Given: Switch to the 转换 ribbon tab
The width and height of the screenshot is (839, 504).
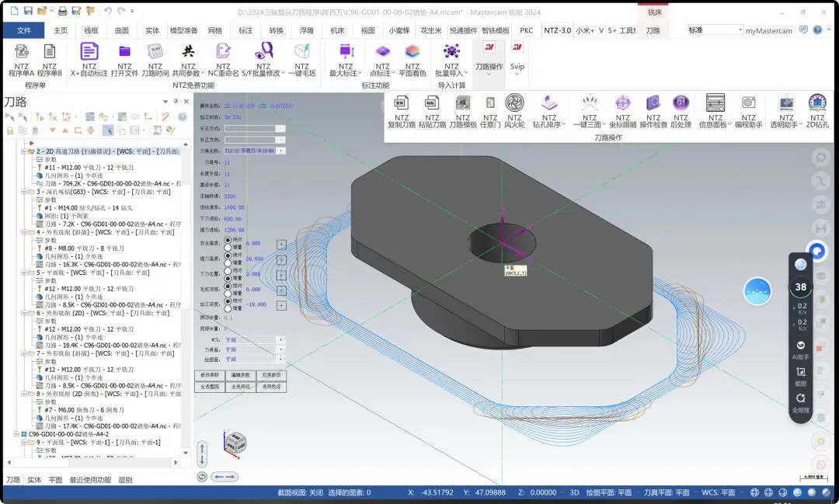Looking at the screenshot, I should coord(276,30).
